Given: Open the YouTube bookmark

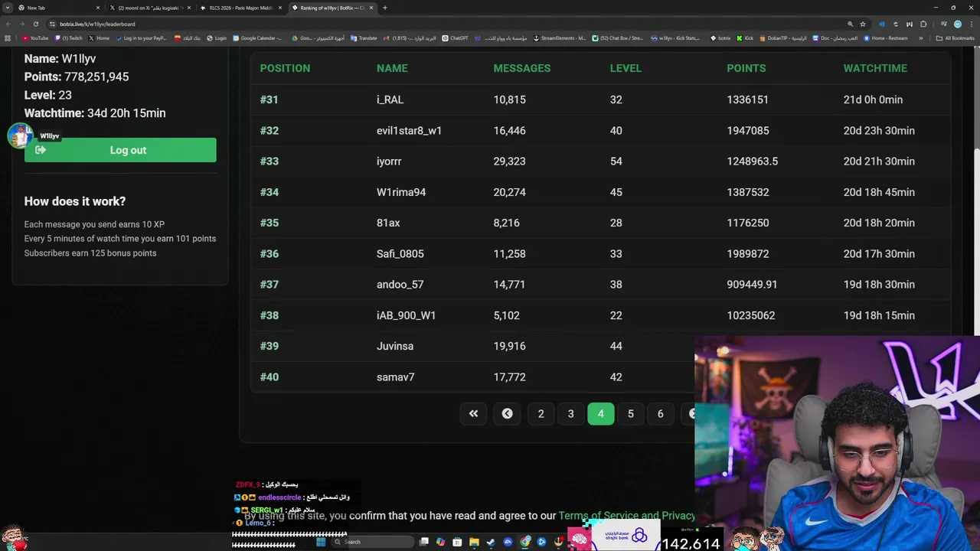Looking at the screenshot, I should coord(35,37).
